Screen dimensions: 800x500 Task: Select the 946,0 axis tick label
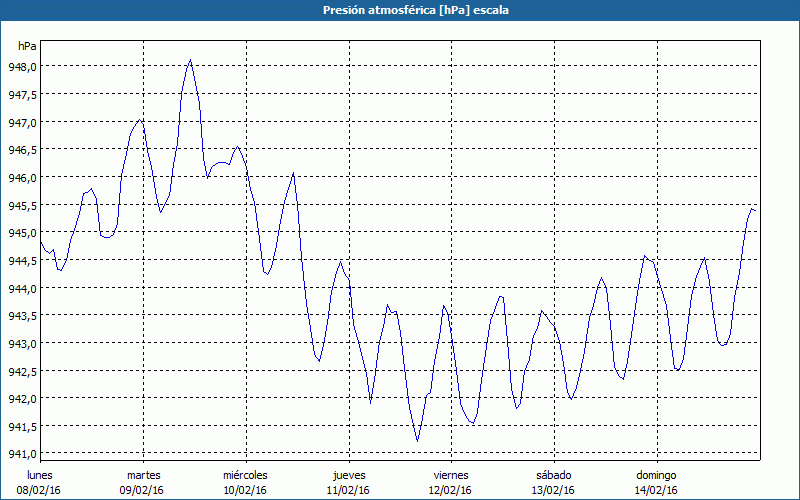coord(24,177)
